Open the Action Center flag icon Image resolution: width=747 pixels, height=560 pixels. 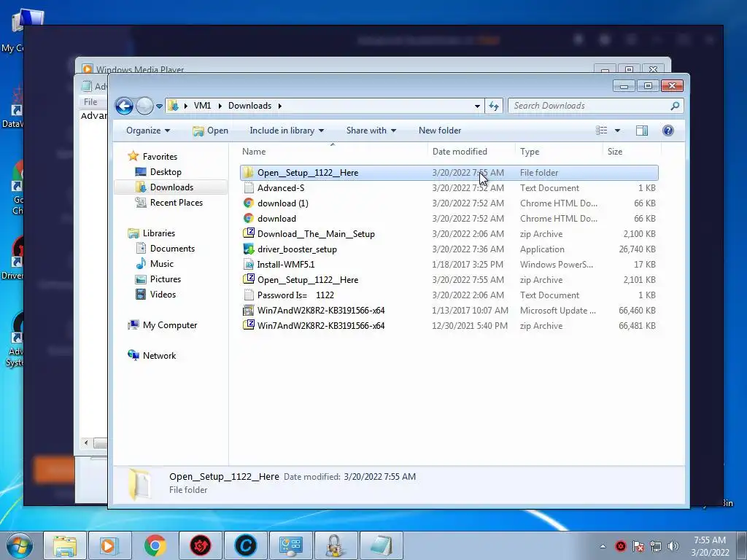coord(638,546)
